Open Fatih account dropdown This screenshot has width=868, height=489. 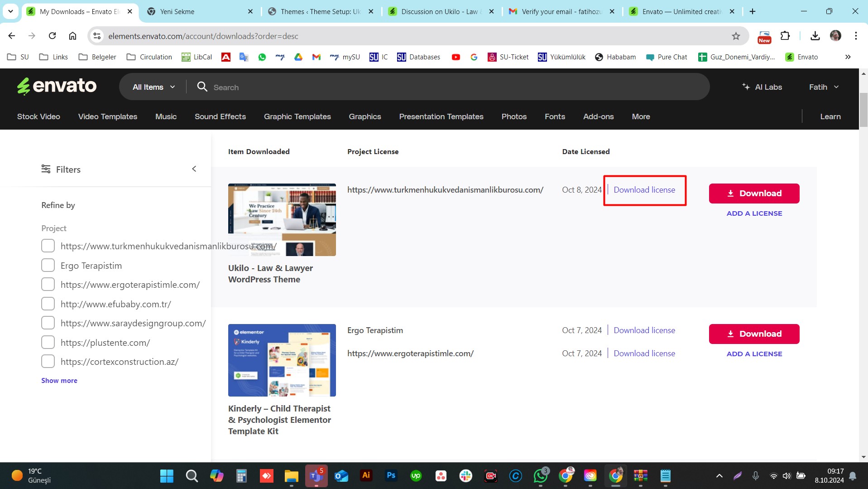tap(824, 87)
